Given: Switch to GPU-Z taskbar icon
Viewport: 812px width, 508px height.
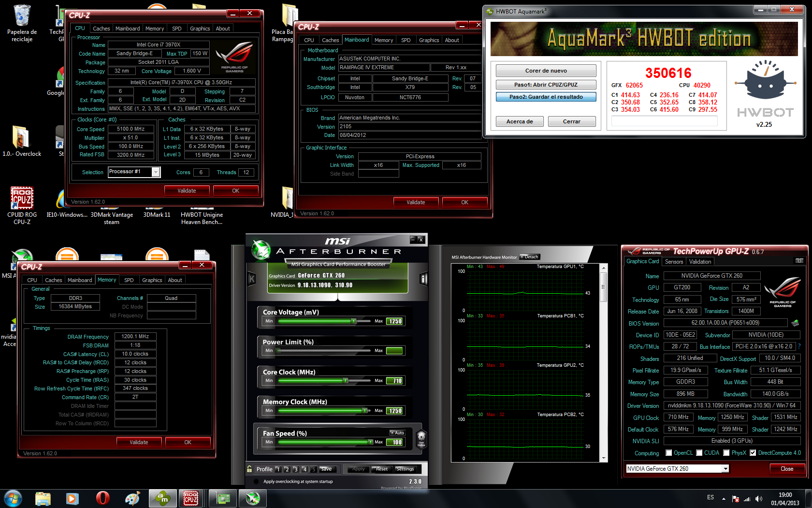Looking at the screenshot, I should [223, 498].
